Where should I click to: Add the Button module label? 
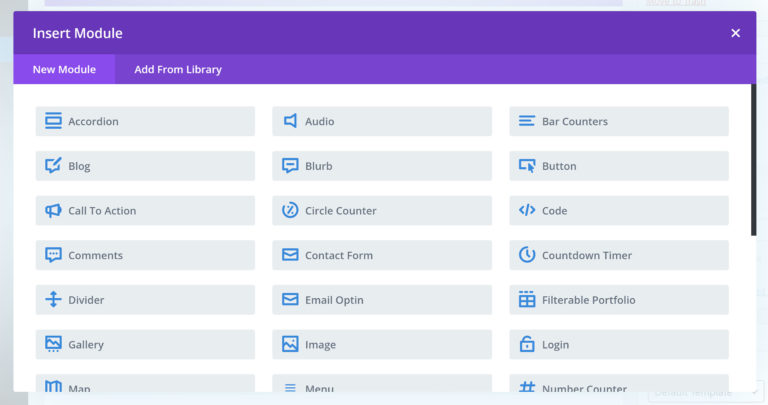559,166
